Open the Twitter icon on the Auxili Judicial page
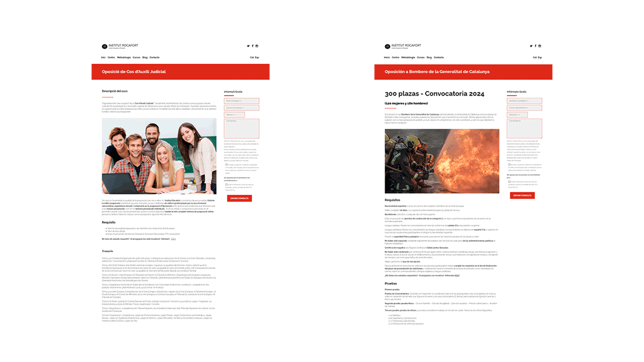Screen dimensions: 644x362 point(247,46)
